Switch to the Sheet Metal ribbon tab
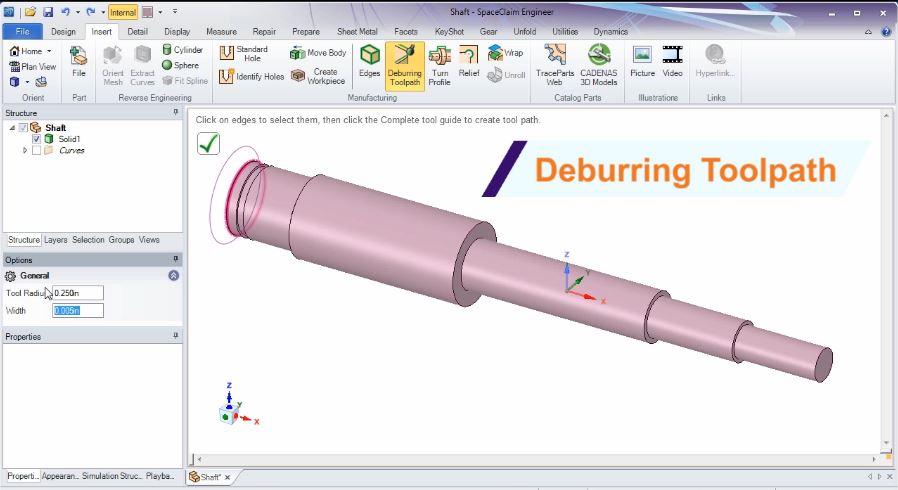Image resolution: width=898 pixels, height=490 pixels. tap(357, 31)
